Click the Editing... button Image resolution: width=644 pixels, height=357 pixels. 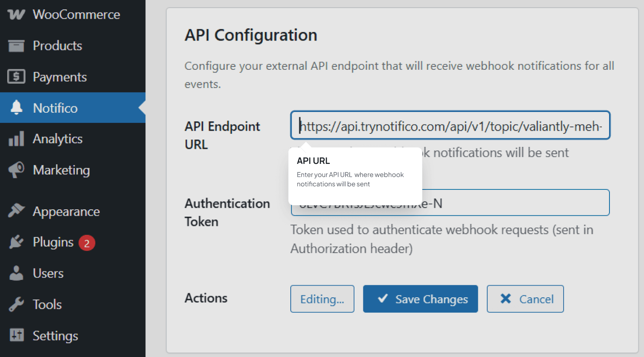click(x=322, y=299)
